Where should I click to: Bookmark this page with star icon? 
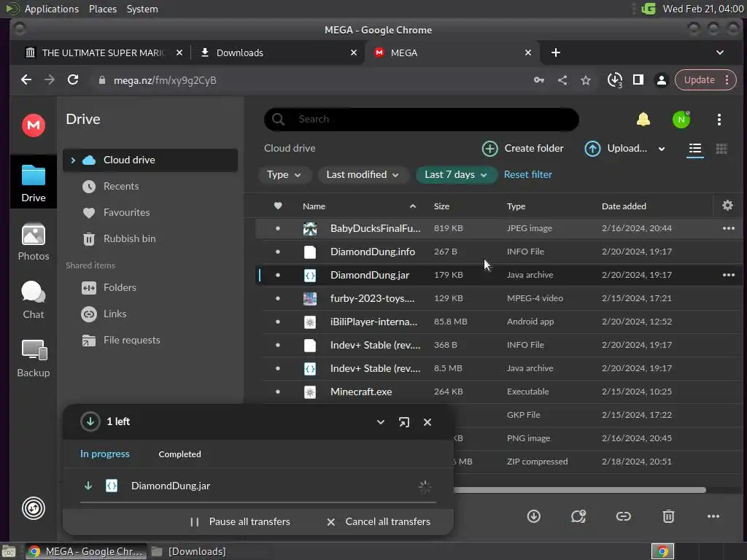(x=586, y=80)
